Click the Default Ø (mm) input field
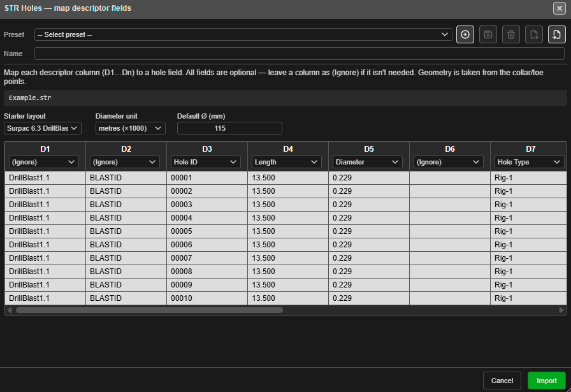The image size is (571, 392). pyautogui.click(x=229, y=128)
